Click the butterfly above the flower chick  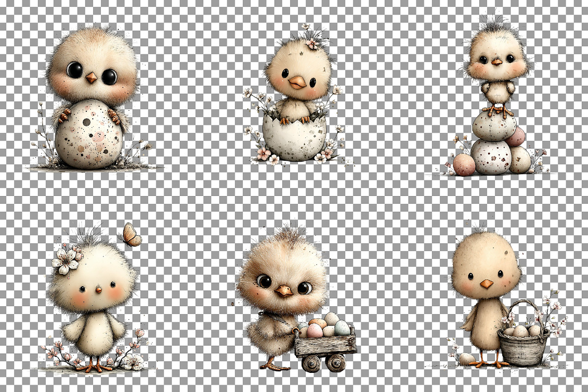pos(131,235)
